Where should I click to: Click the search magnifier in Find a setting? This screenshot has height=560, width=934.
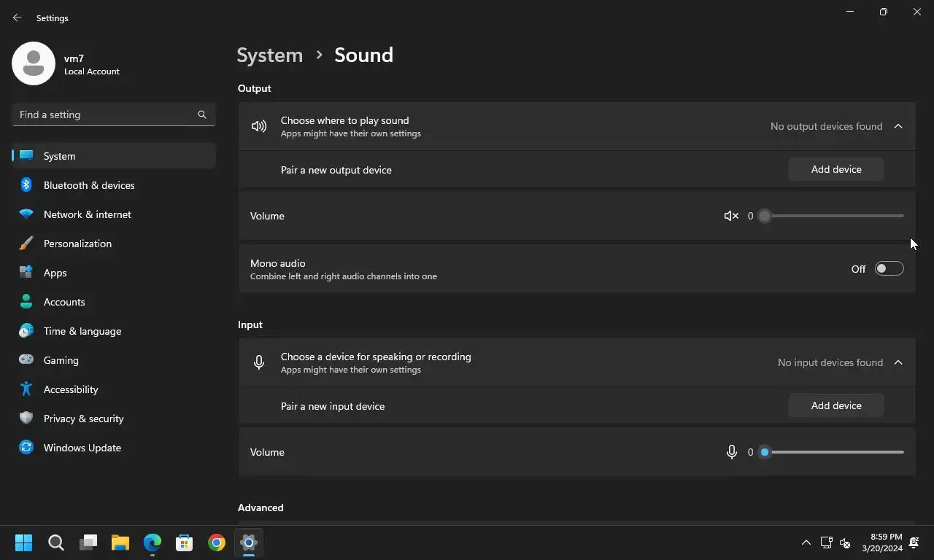[x=202, y=114]
